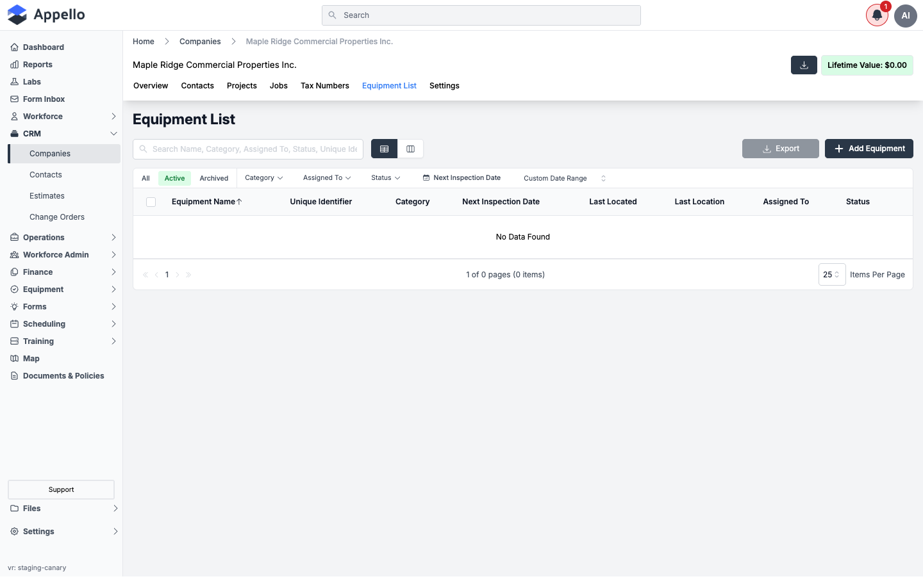
Task: Open the Contacts tab of the company
Action: pyautogui.click(x=197, y=86)
